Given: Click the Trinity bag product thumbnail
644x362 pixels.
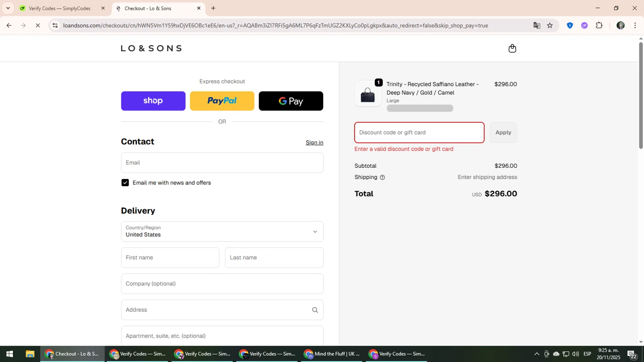Looking at the screenshot, I should point(368,94).
